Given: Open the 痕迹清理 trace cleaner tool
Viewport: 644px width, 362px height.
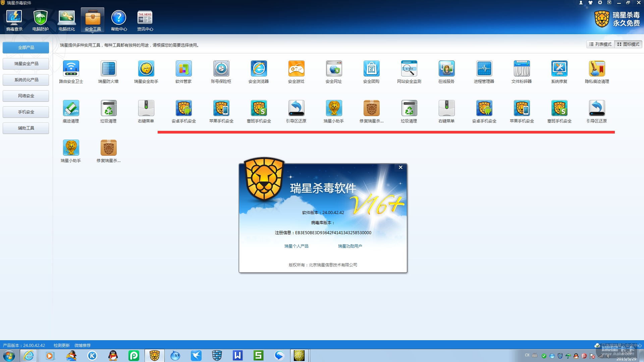Looking at the screenshot, I should 71,111.
